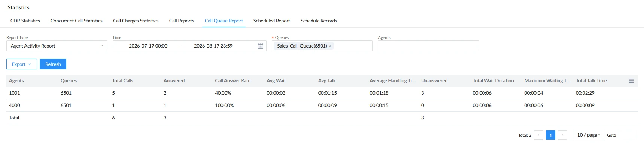Click the Call Answer Rate header
This screenshot has width=644, height=143.
[x=233, y=81]
